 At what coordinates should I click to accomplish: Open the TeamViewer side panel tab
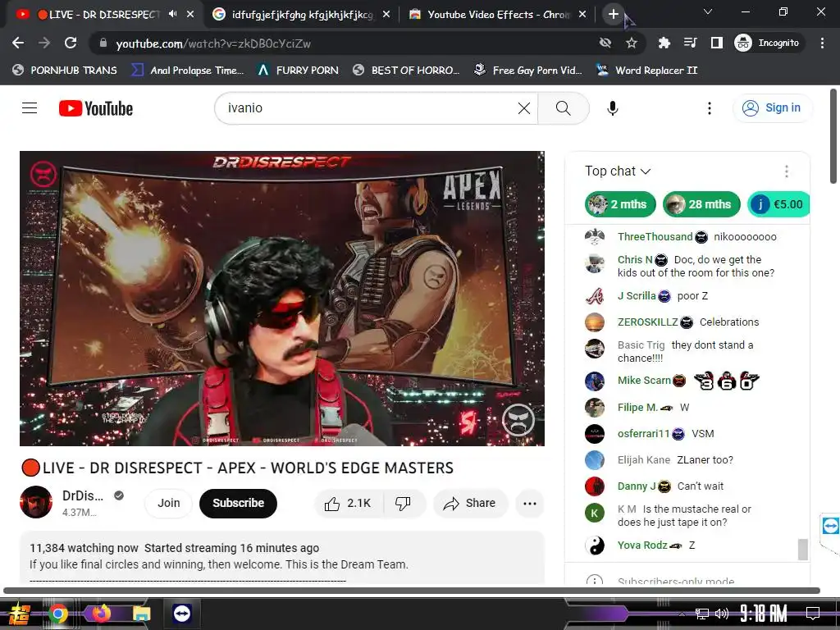(830, 526)
